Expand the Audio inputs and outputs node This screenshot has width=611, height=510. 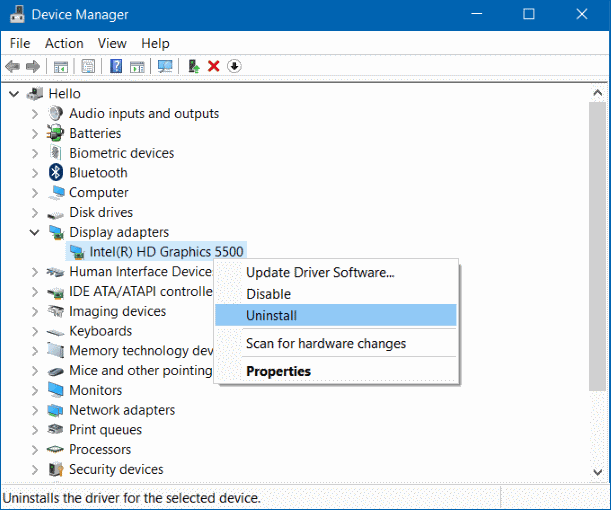tap(35, 114)
